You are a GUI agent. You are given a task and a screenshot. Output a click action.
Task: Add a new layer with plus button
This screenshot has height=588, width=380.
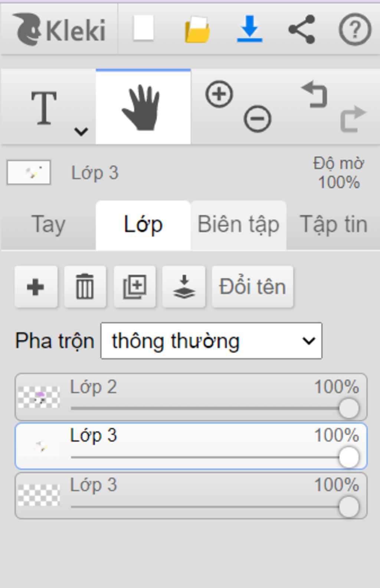(36, 287)
